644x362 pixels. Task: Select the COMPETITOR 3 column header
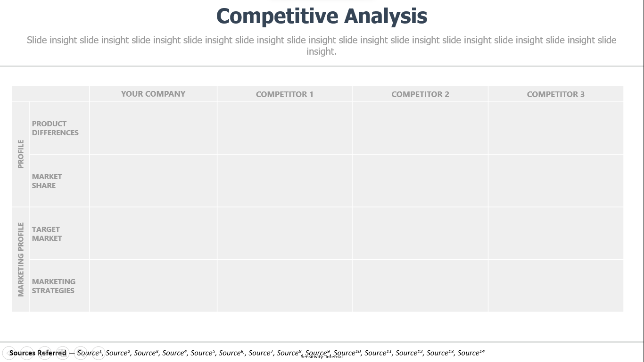[x=555, y=94]
